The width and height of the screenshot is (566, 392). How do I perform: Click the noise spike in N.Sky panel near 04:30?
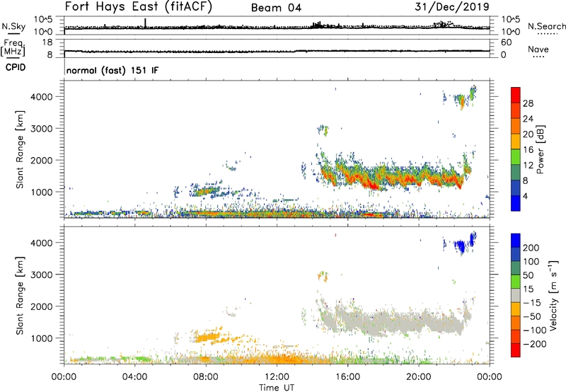pyautogui.click(x=146, y=23)
